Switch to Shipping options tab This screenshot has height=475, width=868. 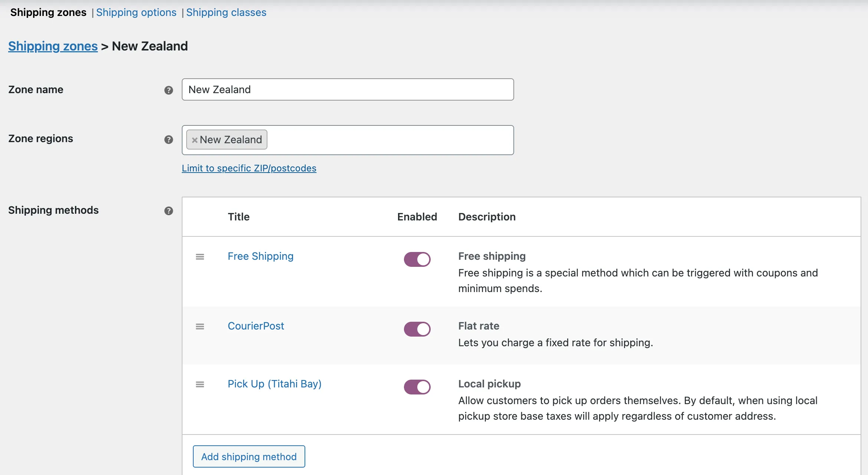pyautogui.click(x=136, y=12)
